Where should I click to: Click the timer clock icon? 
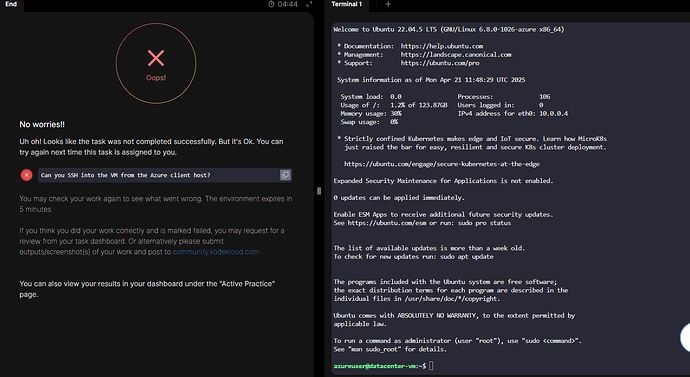[271, 4]
